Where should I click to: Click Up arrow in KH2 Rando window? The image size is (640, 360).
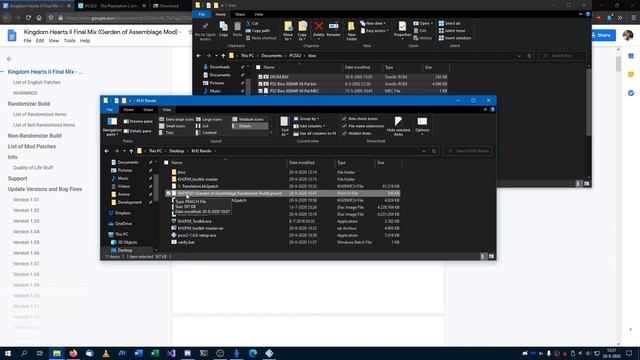tap(131, 151)
